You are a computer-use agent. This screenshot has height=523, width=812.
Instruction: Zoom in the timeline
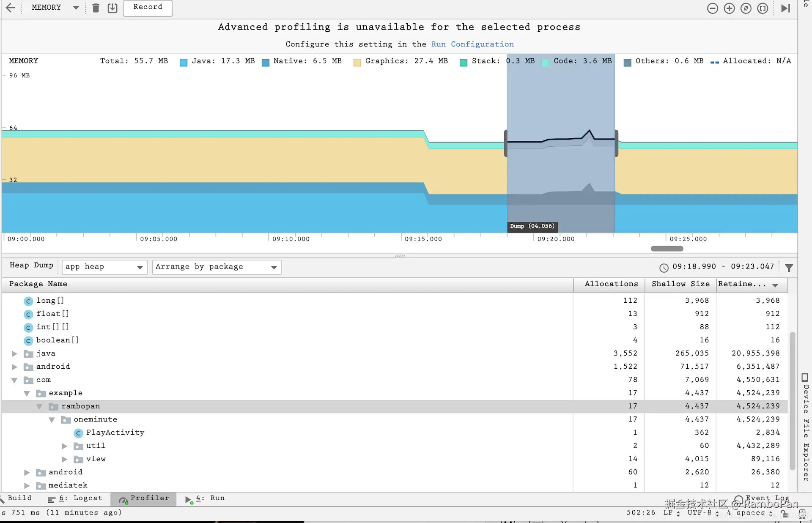(729, 8)
